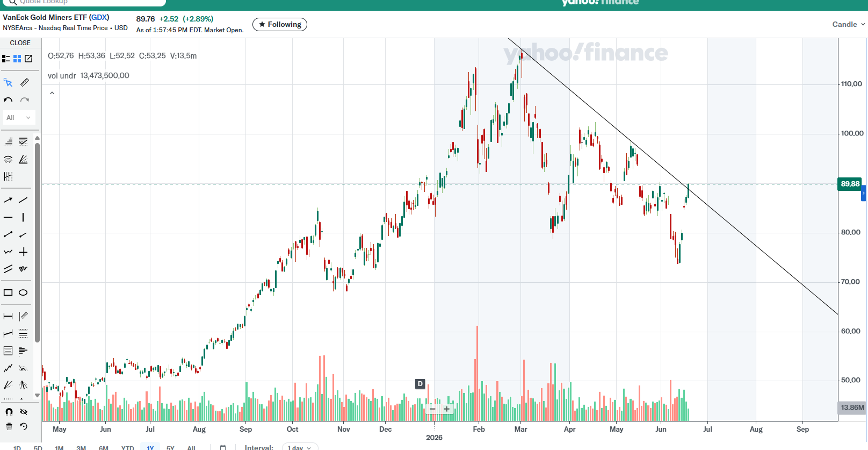Select the 5Y range tab
Viewport: 868px width, 450px height.
point(170,447)
